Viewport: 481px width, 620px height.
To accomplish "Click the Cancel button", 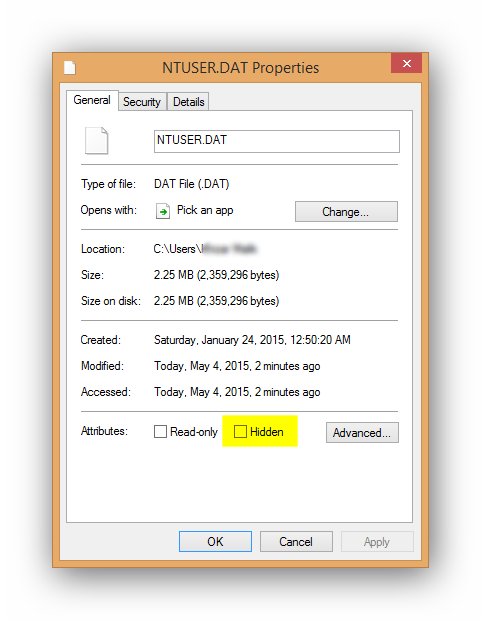I will pyautogui.click(x=296, y=541).
